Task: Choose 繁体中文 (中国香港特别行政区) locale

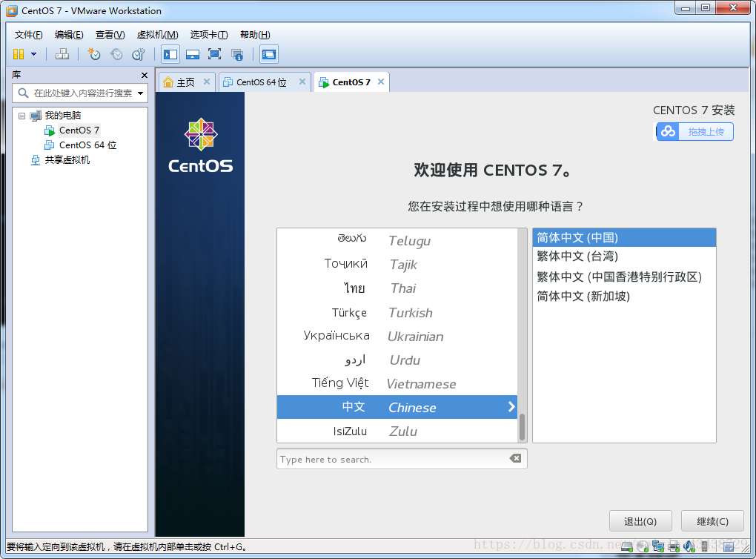Action: [x=624, y=277]
